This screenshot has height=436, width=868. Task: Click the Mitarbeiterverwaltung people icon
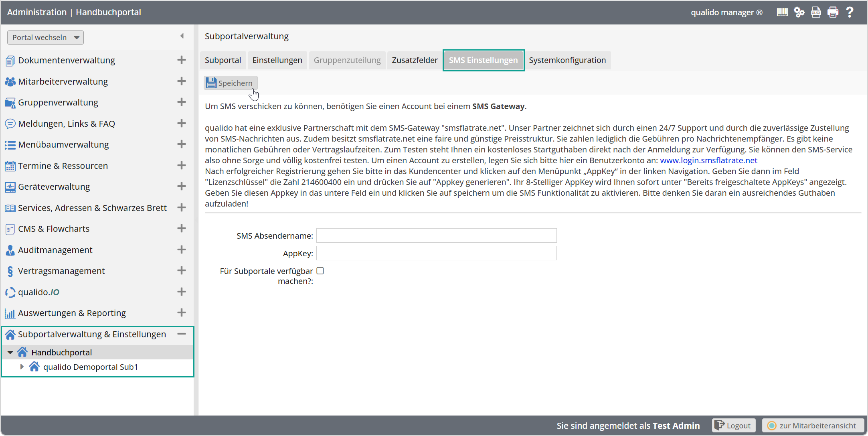coord(10,82)
